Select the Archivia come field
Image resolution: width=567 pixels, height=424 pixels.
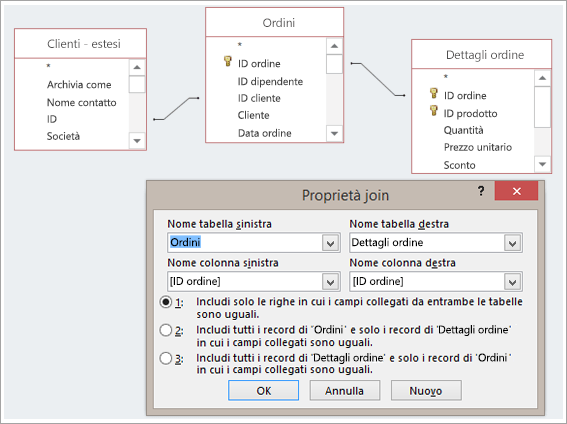click(79, 85)
